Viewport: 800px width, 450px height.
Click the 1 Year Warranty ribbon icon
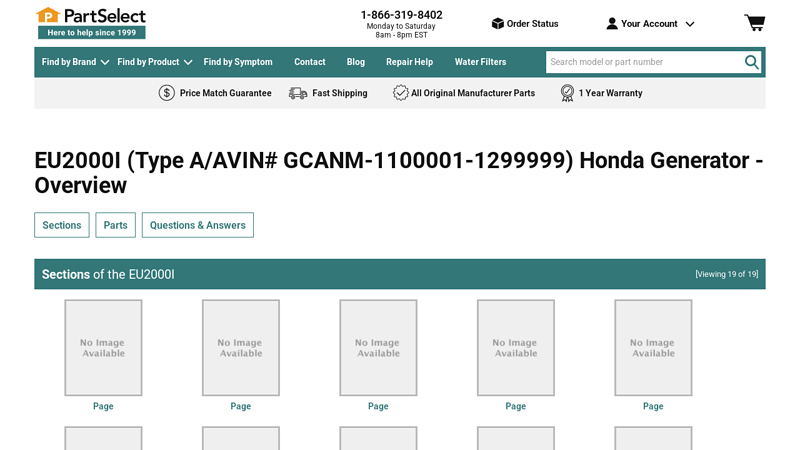pos(567,93)
